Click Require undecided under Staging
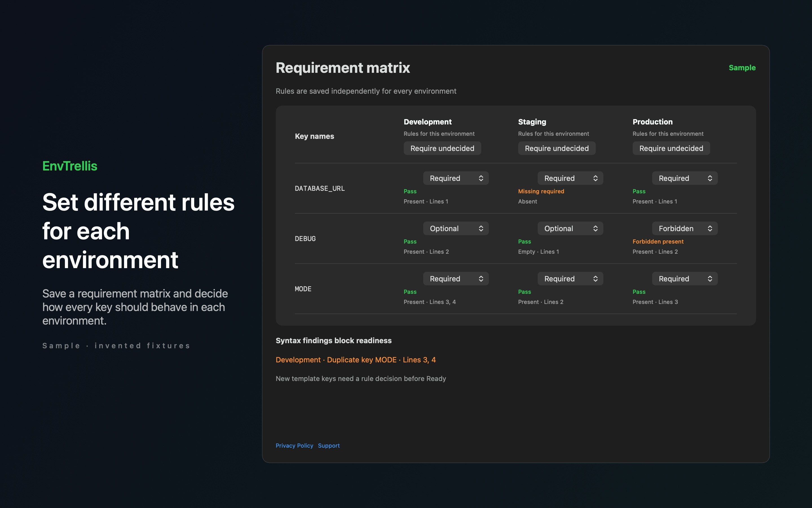Screen dimensions: 812x508 pos(557,148)
